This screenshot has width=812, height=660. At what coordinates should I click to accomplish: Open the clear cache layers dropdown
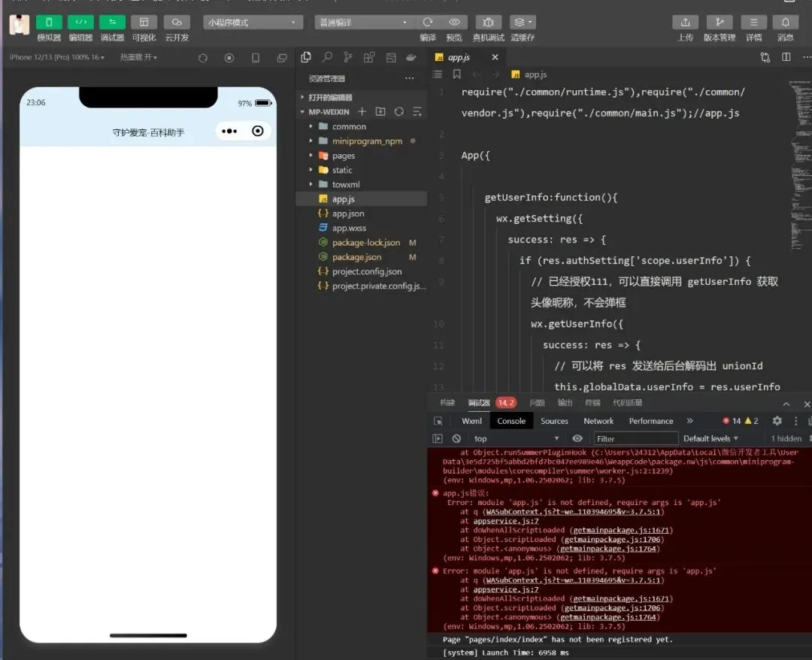point(523,23)
